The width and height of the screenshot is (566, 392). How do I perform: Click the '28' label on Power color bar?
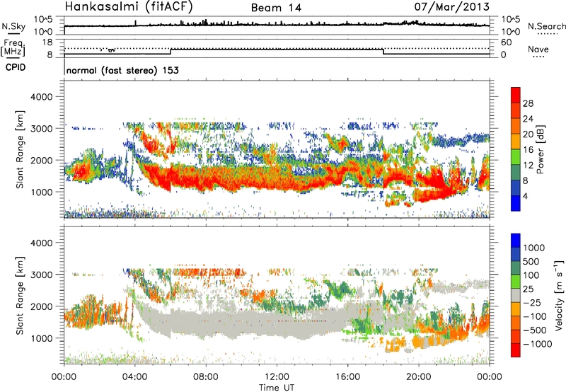click(528, 103)
